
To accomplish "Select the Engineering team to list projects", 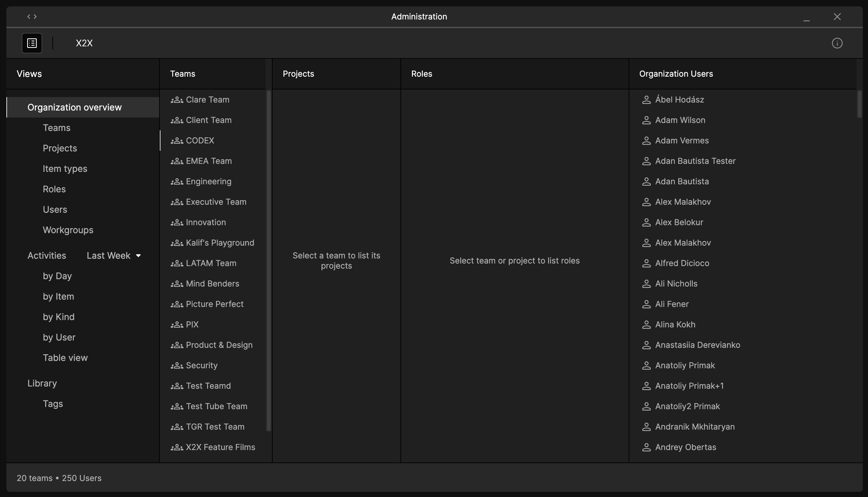I will pyautogui.click(x=208, y=182).
